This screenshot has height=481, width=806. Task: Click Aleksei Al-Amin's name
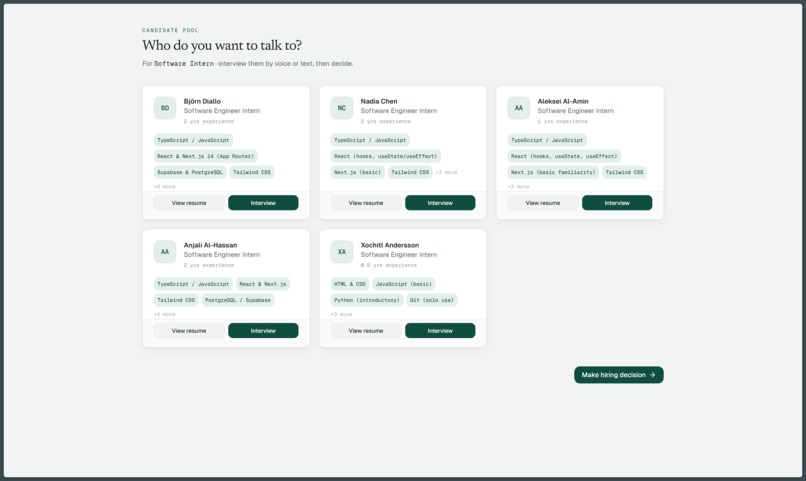click(563, 101)
